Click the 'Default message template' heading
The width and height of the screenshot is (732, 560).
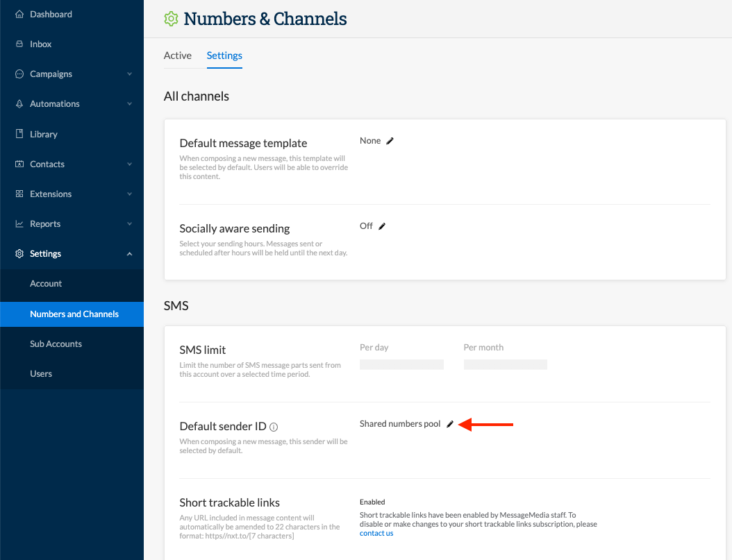pyautogui.click(x=243, y=143)
